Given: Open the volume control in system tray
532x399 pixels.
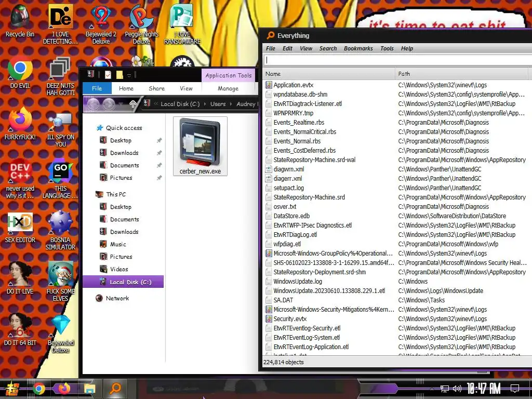Looking at the screenshot, I should tap(457, 389).
